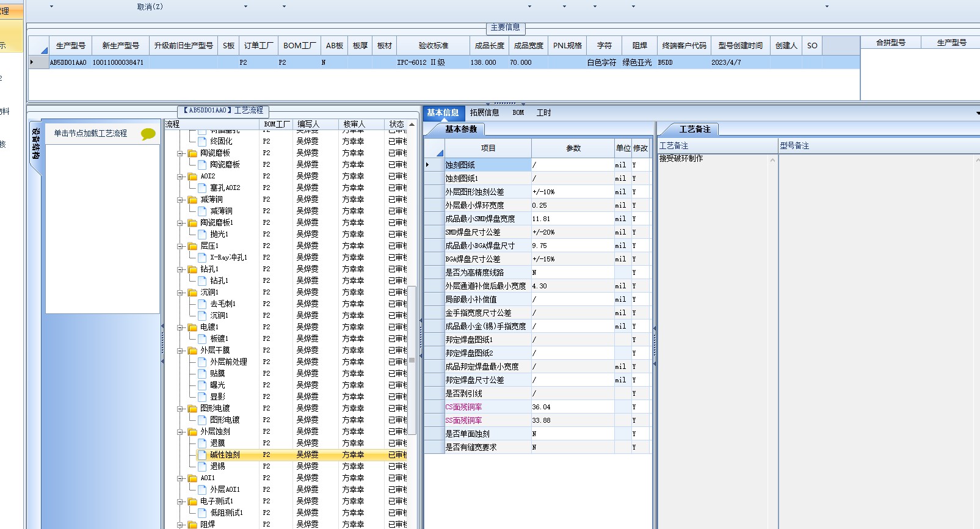Click folder icon beside 外层蚀刻 node
Viewport: 980px width, 529px height.
coord(193,432)
